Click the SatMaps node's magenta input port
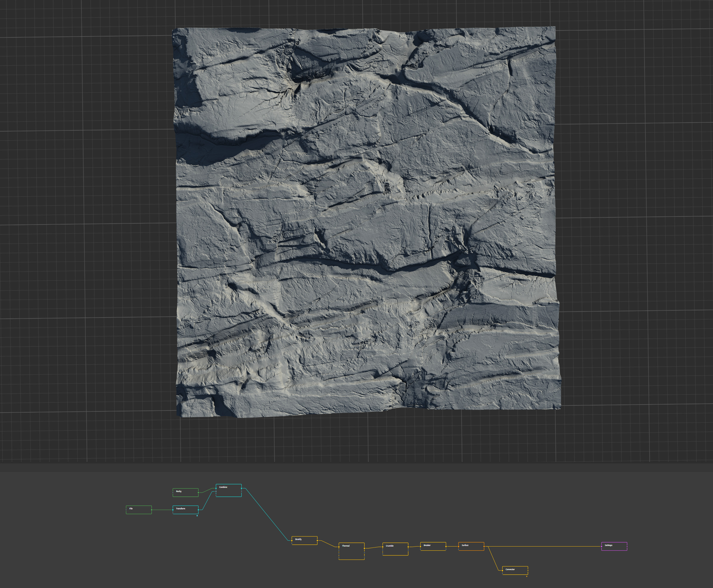 602,546
